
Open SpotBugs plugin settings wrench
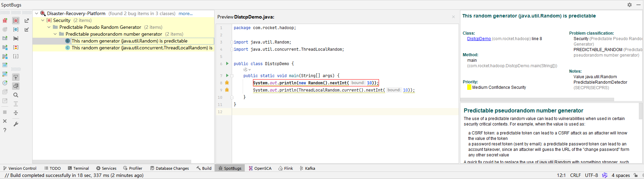pos(16,124)
